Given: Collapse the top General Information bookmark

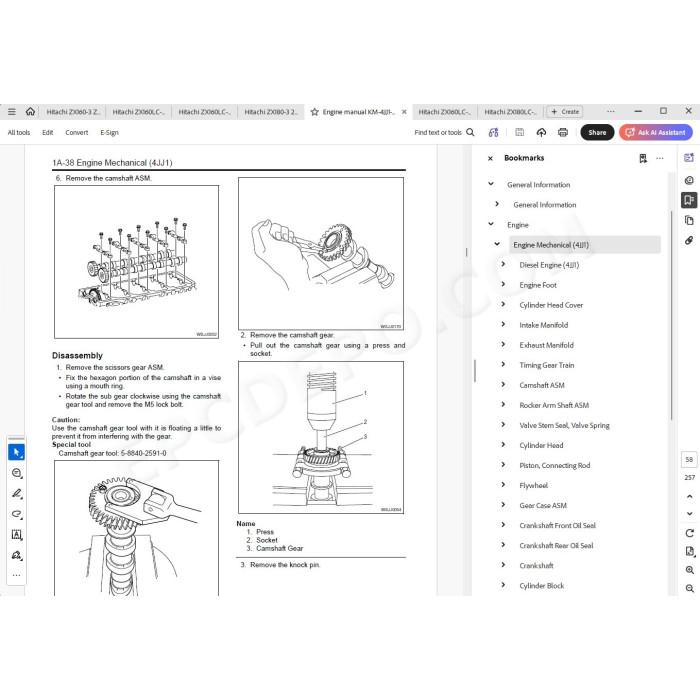Looking at the screenshot, I should [491, 183].
